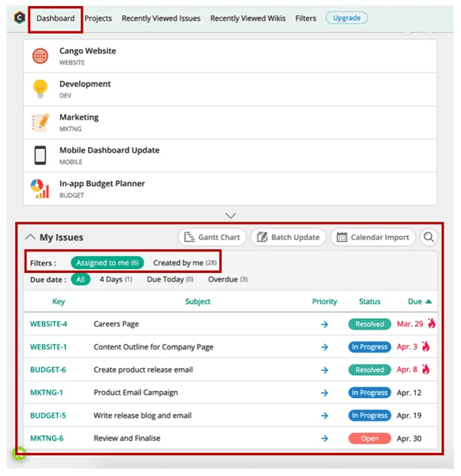
Task: Toggle the Created by me filter
Action: coord(184,263)
